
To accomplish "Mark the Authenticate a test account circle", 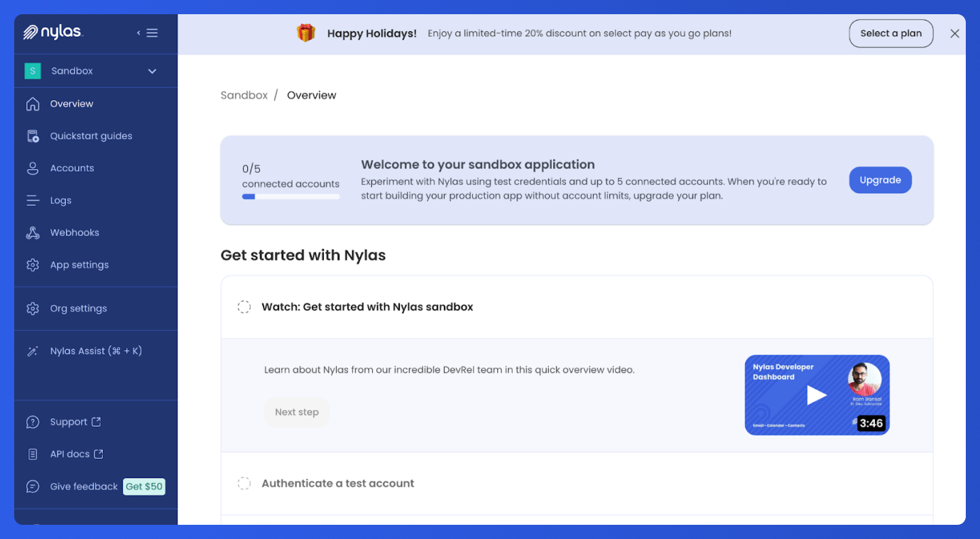I will (244, 484).
